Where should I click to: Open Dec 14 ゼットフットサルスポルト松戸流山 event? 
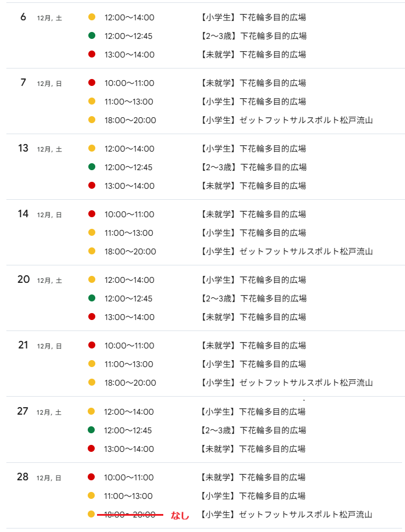pyautogui.click(x=286, y=251)
